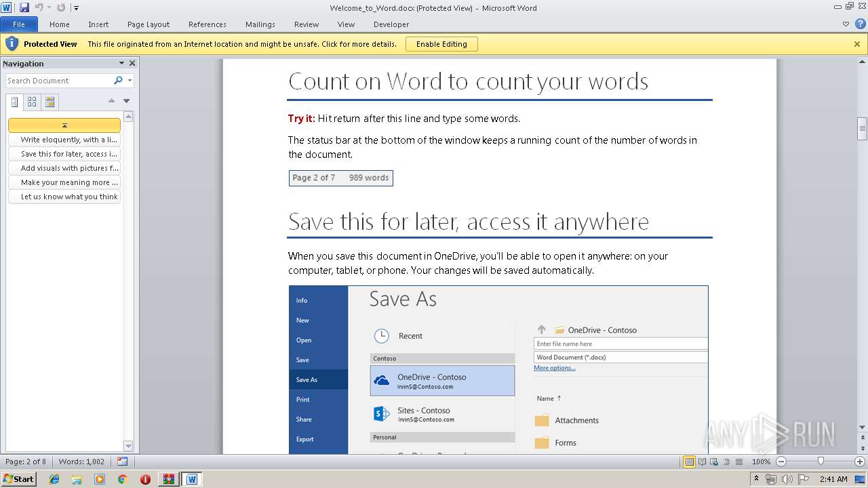Screen dimensions: 868x488
Task: Click 'Save this for later, access it anywhere' heading
Action: (469, 222)
